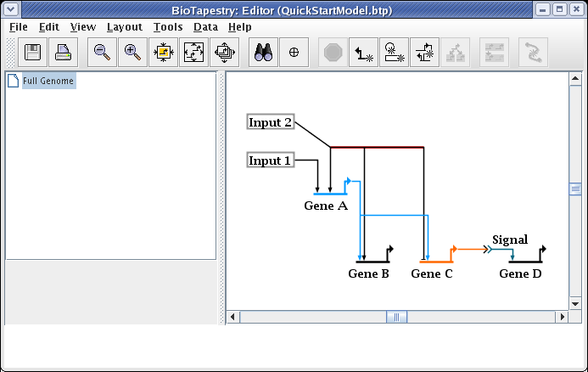The image size is (588, 372).
Task: Click the Save floppy disk icon
Action: pos(34,52)
